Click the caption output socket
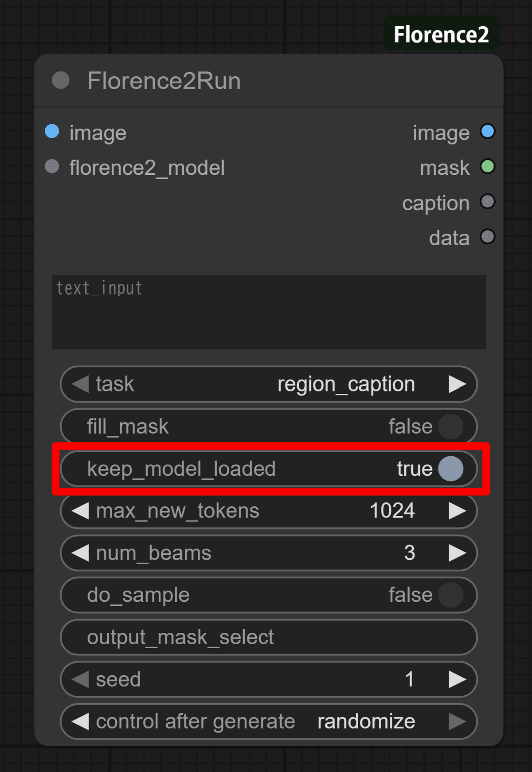Image resolution: width=532 pixels, height=772 pixels. (488, 202)
